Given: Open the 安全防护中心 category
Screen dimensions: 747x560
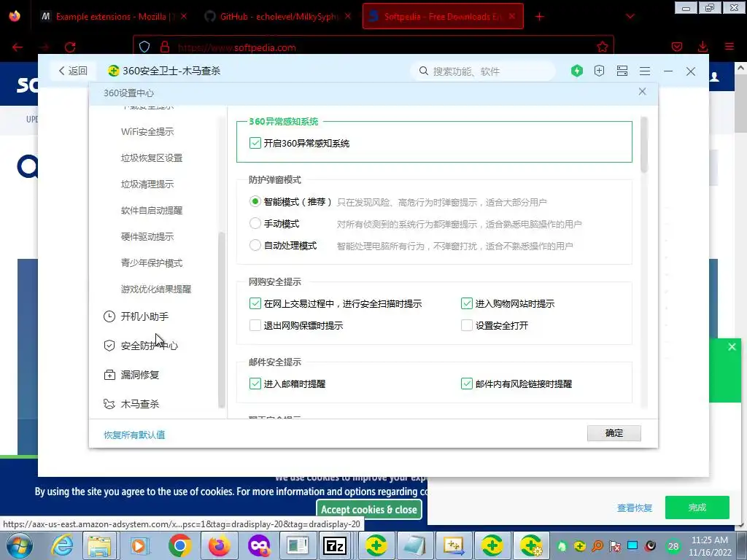Looking at the screenshot, I should [x=149, y=346].
